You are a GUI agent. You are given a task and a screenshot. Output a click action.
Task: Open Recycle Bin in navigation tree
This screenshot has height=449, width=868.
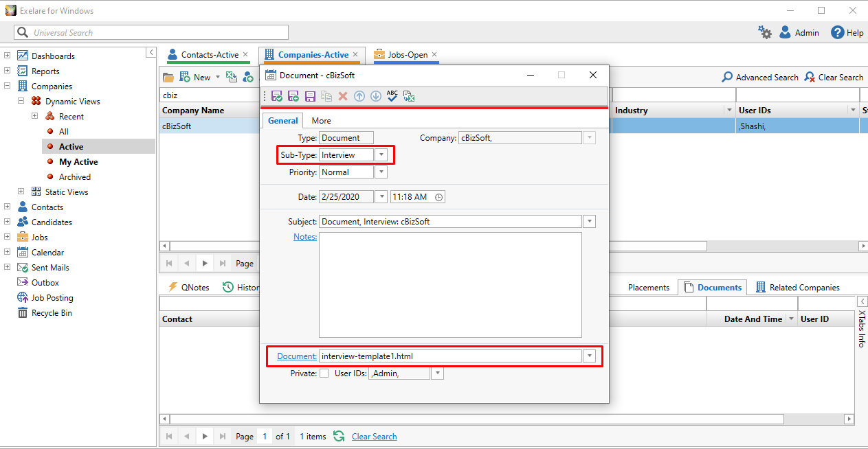tap(52, 312)
